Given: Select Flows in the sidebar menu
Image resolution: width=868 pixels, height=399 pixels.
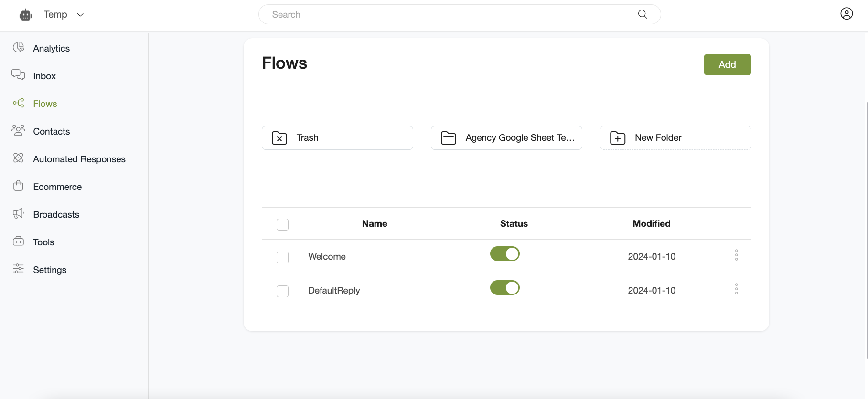Looking at the screenshot, I should coord(45,104).
